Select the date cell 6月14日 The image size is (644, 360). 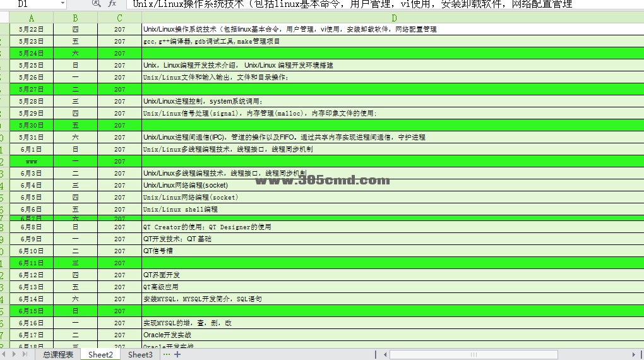click(32, 299)
